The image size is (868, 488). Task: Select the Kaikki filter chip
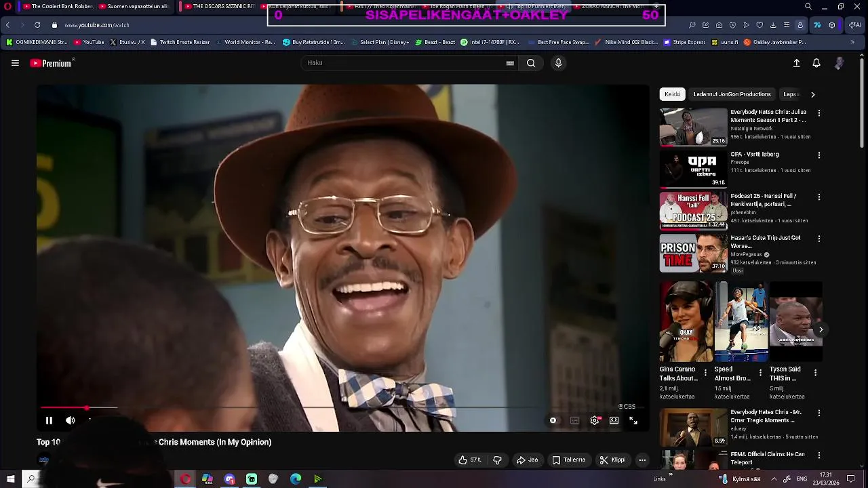[673, 94]
